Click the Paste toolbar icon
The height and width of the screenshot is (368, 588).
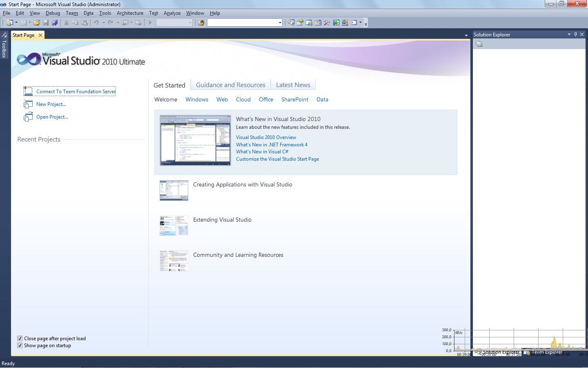click(84, 22)
